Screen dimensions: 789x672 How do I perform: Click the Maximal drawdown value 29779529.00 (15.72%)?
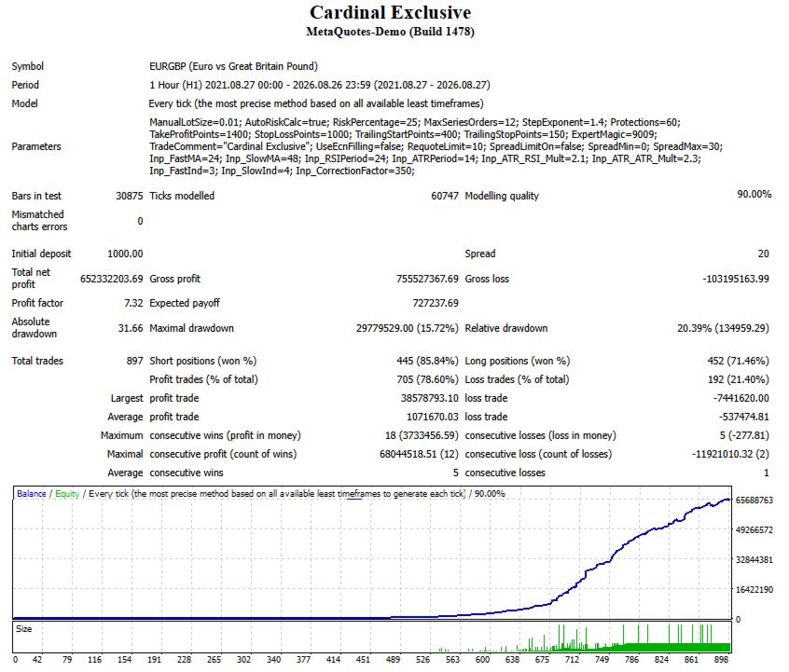pos(407,328)
